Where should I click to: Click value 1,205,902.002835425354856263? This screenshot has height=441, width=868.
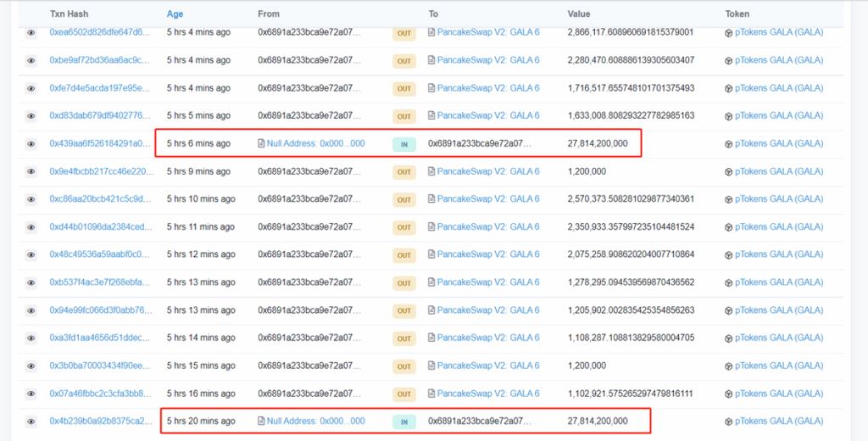(631, 310)
